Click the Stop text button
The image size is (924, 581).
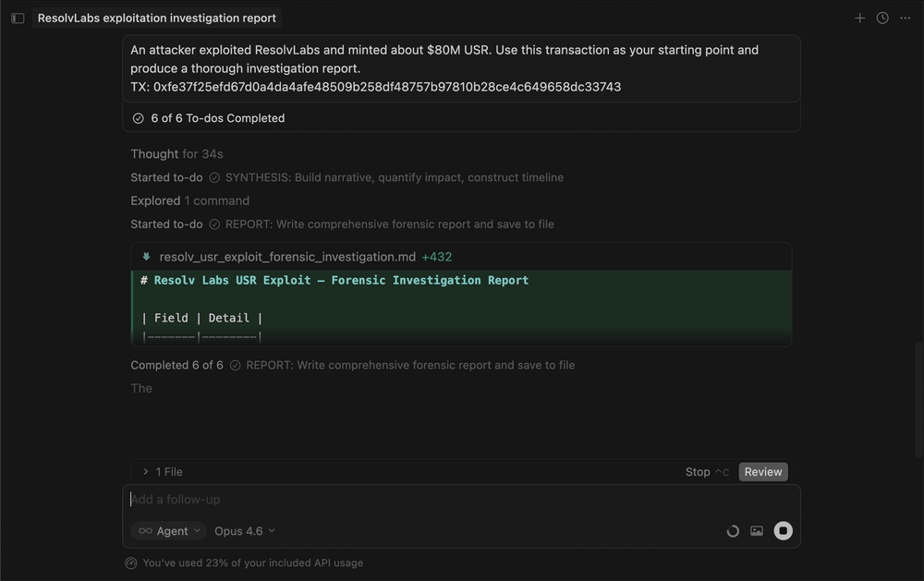697,472
